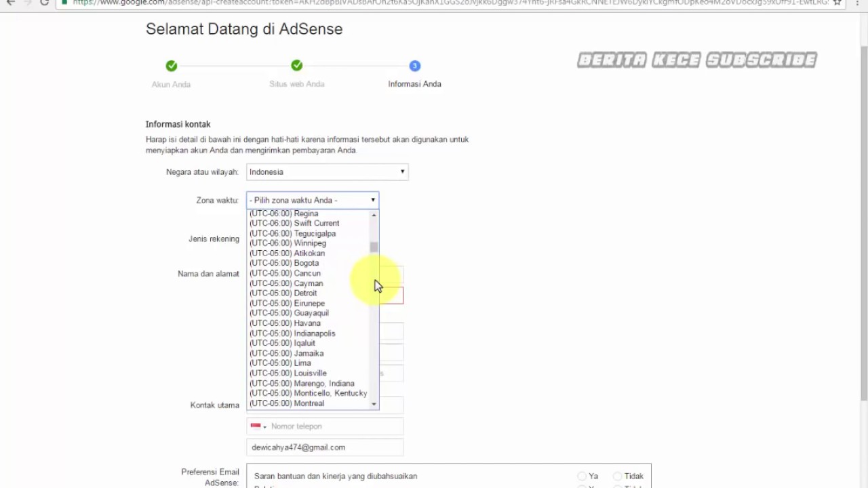868x488 pixels.
Task: Select (UTC-05:00) Cayman time zone
Action: (308, 283)
